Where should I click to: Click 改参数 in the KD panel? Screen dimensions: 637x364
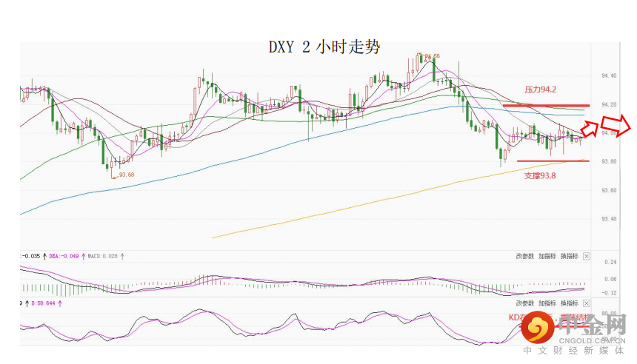coord(524,303)
